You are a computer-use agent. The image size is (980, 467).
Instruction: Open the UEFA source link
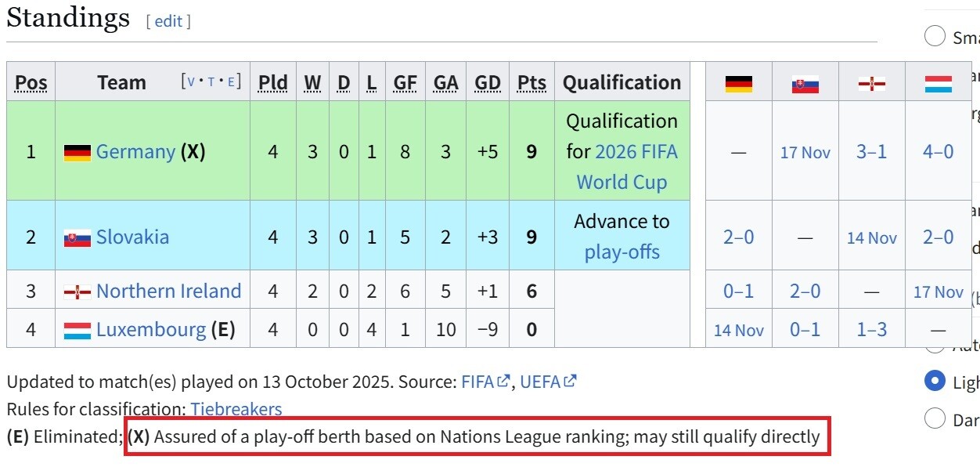[540, 382]
